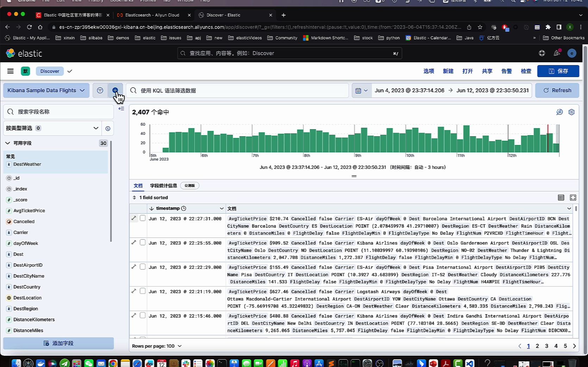This screenshot has width=588, height=367.
Task: Select the DestWeather field
Action: 27,164
